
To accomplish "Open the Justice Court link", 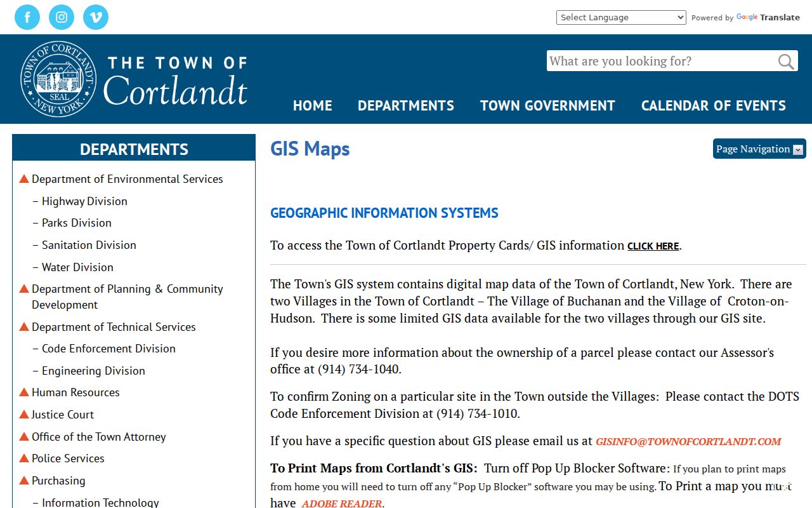I will point(63,415).
